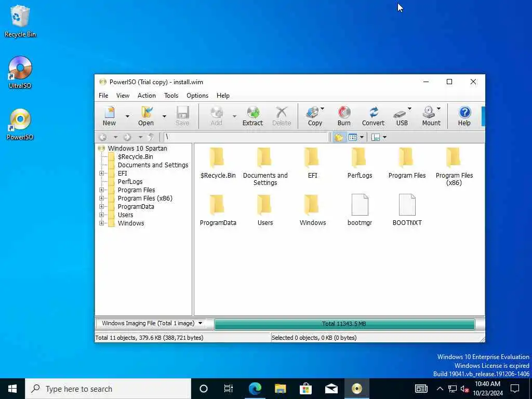Expand the EFI node in the tree
Viewport: 532px width, 399px height.
101,174
